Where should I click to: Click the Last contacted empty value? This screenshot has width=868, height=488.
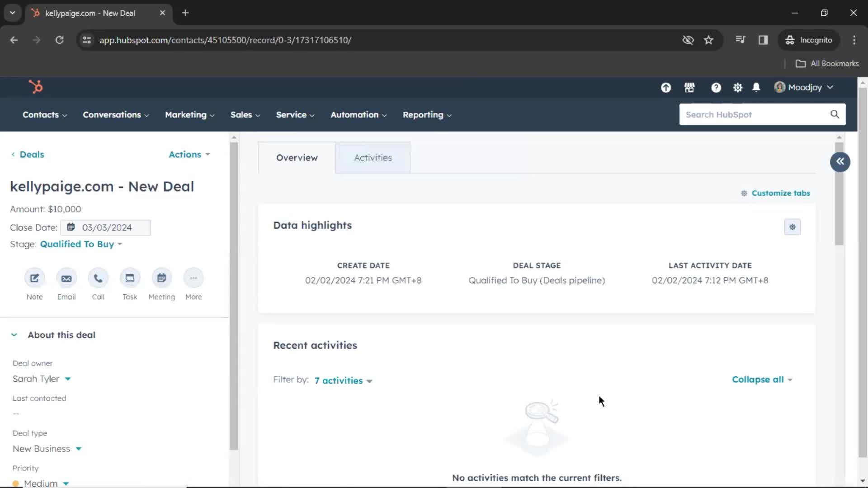16,413
